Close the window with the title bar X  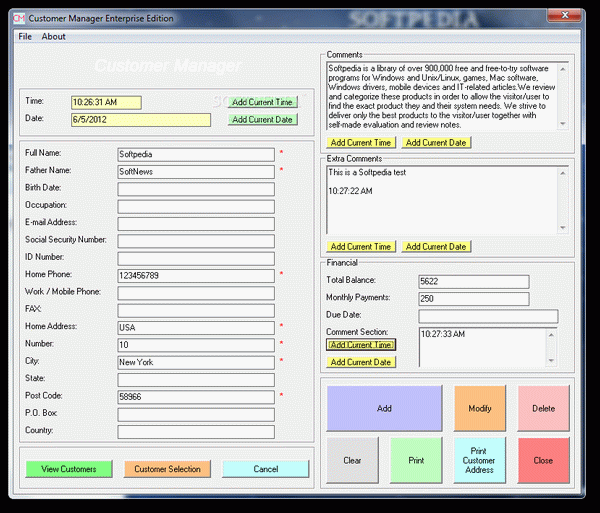tap(564, 15)
